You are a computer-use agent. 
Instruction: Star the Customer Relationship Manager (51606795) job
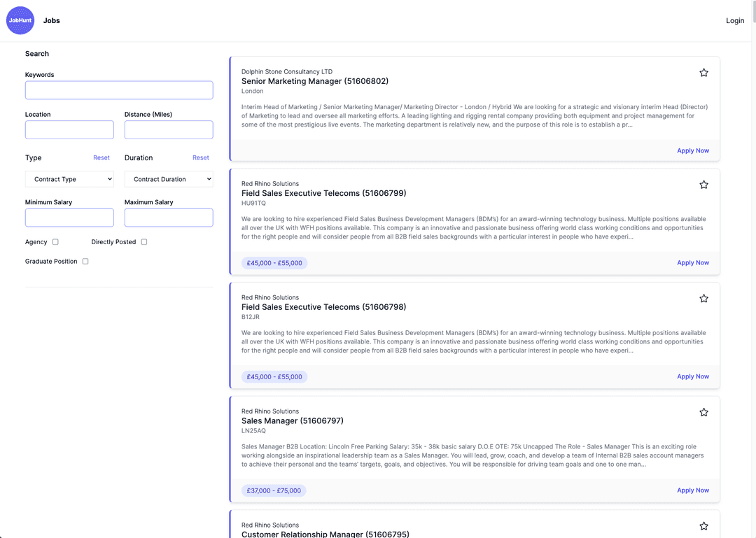coord(703,526)
